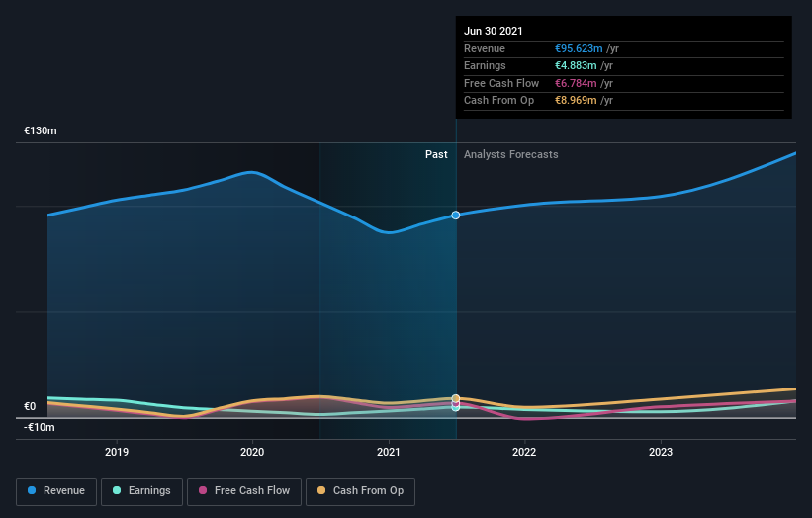
Task: Select the 2022 axis label
Action: (x=524, y=452)
